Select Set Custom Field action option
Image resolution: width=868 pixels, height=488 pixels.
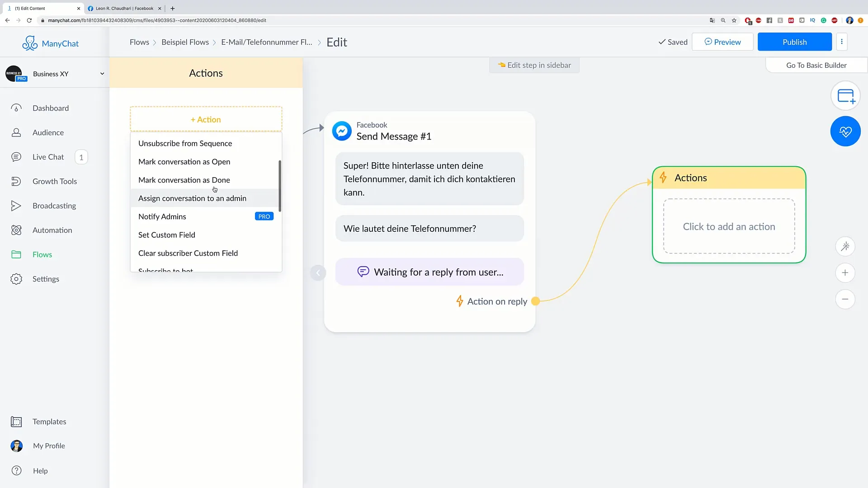[167, 235]
